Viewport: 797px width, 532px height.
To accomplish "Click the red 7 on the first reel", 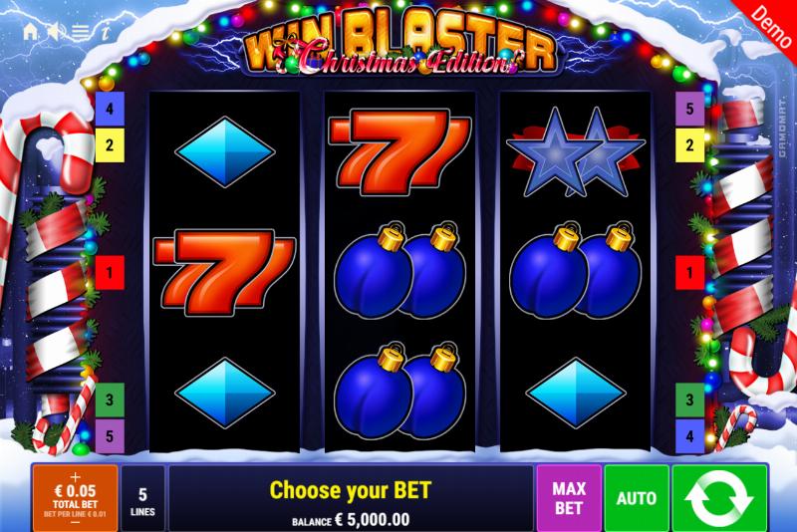I will click(224, 272).
